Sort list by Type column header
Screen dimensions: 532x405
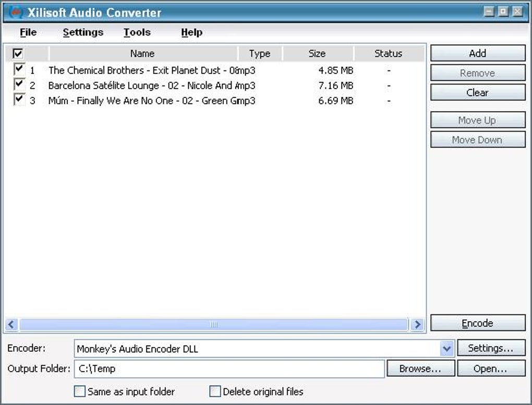[260, 53]
